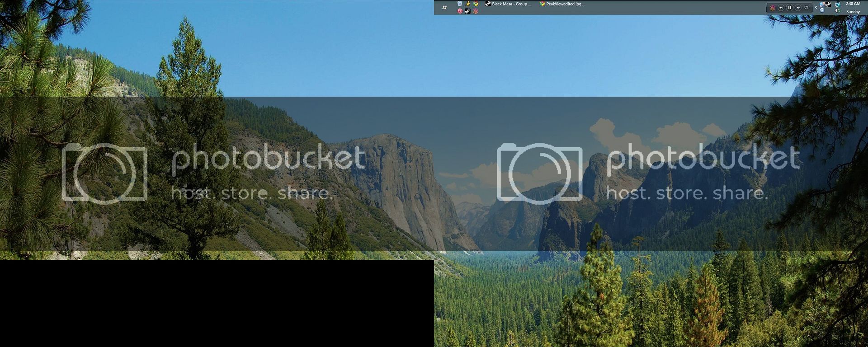Open volume control from tray speaker
The image size is (868, 347).
tap(838, 11)
